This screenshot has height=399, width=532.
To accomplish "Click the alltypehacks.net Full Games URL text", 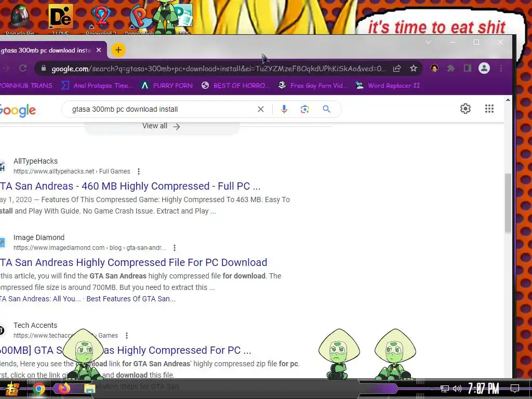I will 72,171.
